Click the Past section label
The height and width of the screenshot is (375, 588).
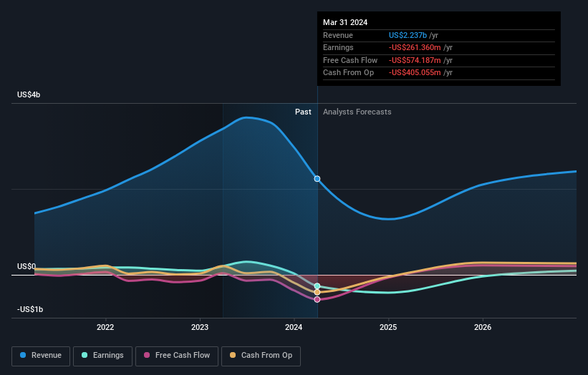pos(303,112)
